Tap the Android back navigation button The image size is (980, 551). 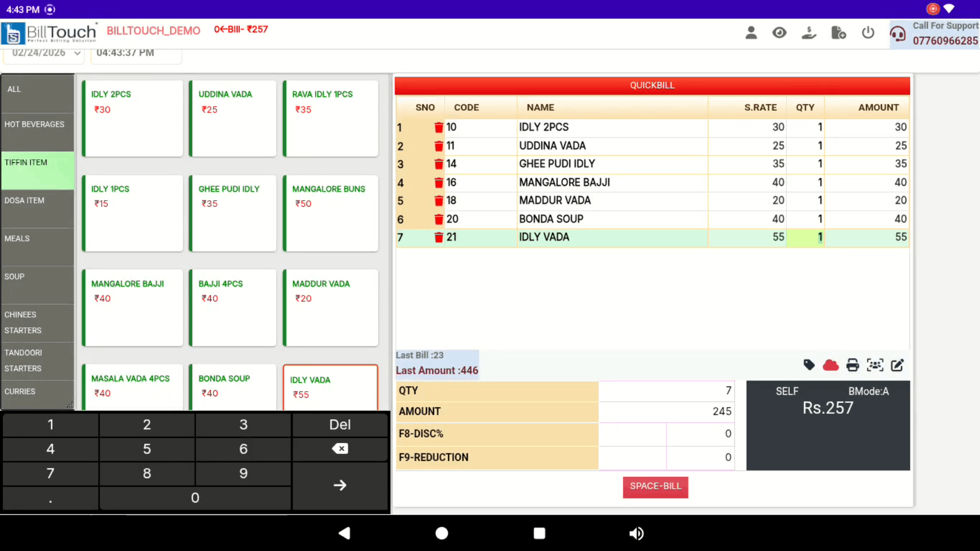344,533
